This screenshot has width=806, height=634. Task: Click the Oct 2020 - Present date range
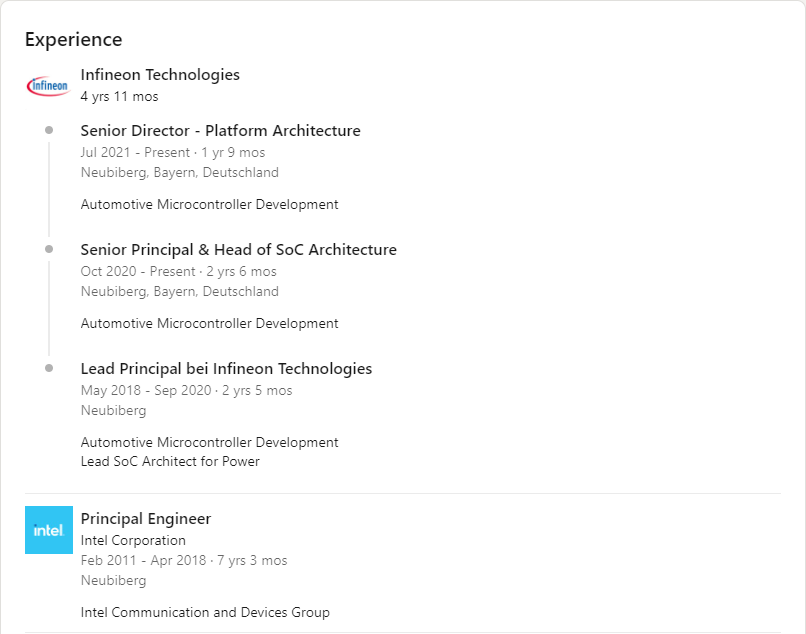[x=138, y=271]
